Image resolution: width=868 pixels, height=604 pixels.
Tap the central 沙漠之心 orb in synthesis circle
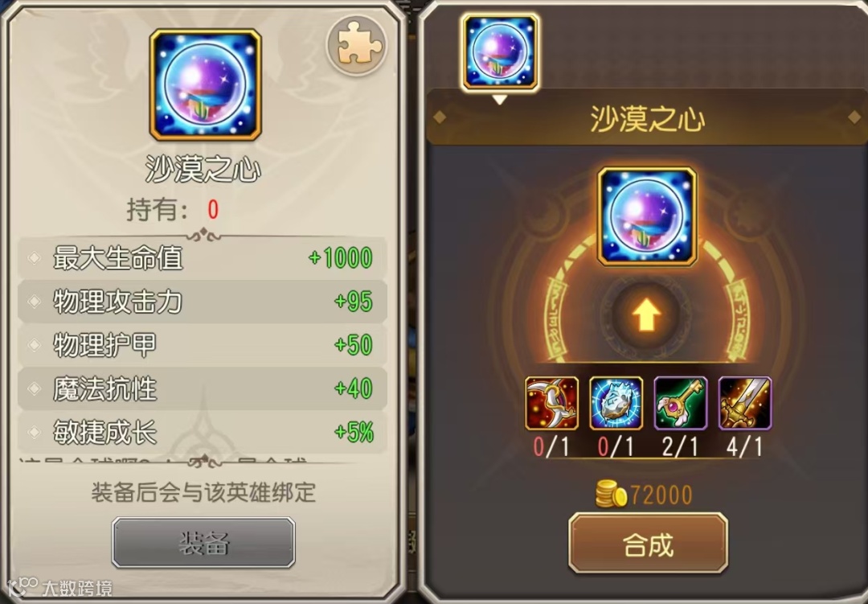(646, 216)
